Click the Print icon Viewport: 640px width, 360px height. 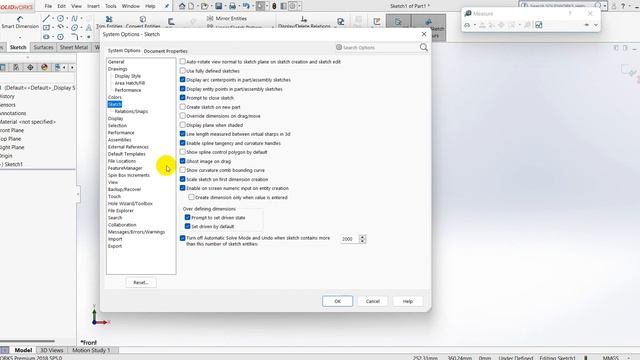[x=232, y=6]
